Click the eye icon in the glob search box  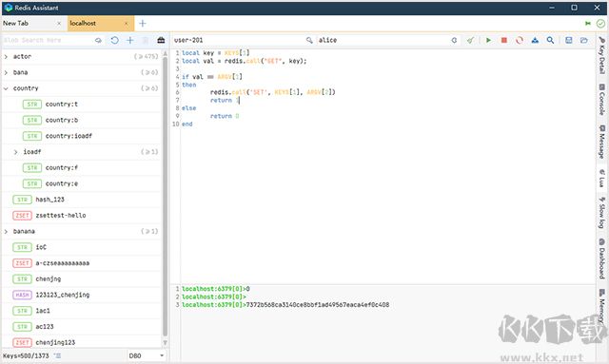coord(98,40)
